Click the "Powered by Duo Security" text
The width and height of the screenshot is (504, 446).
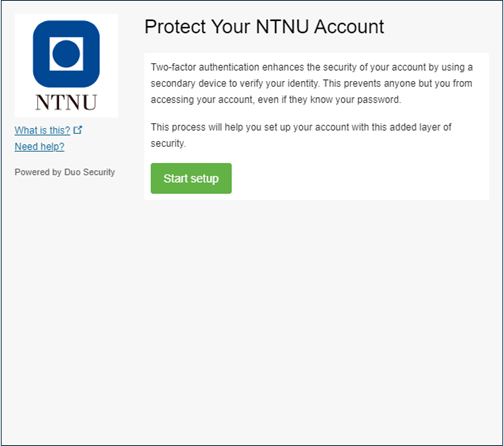(65, 172)
